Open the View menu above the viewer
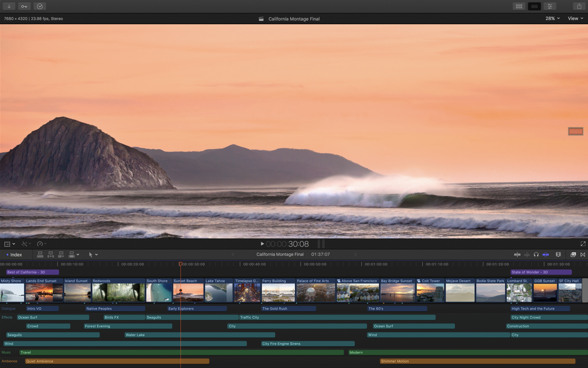 (x=575, y=18)
